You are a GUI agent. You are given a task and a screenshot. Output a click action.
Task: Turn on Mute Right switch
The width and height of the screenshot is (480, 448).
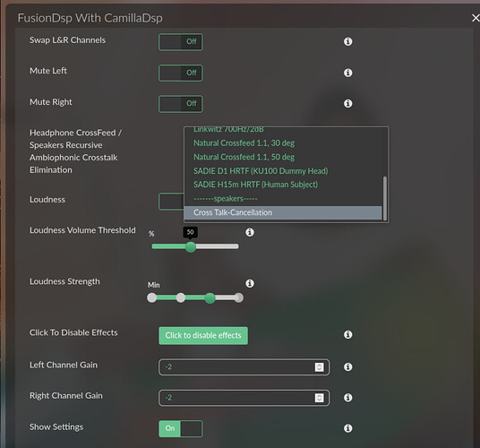pos(181,104)
